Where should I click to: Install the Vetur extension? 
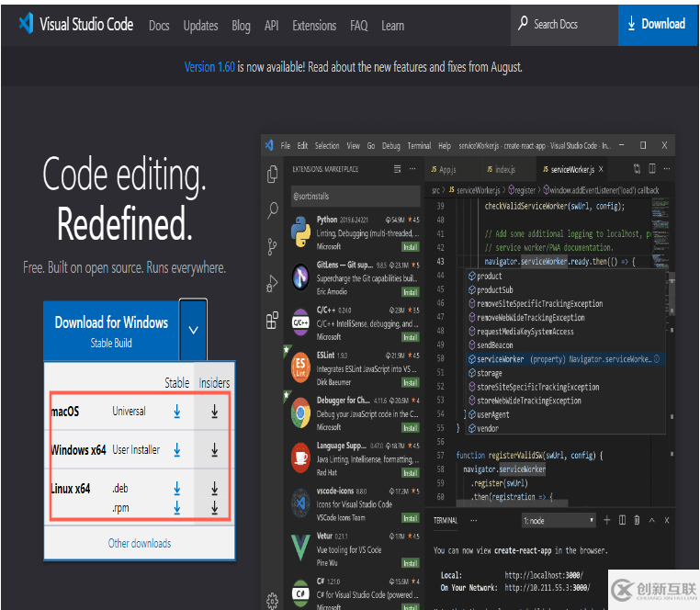[411, 563]
